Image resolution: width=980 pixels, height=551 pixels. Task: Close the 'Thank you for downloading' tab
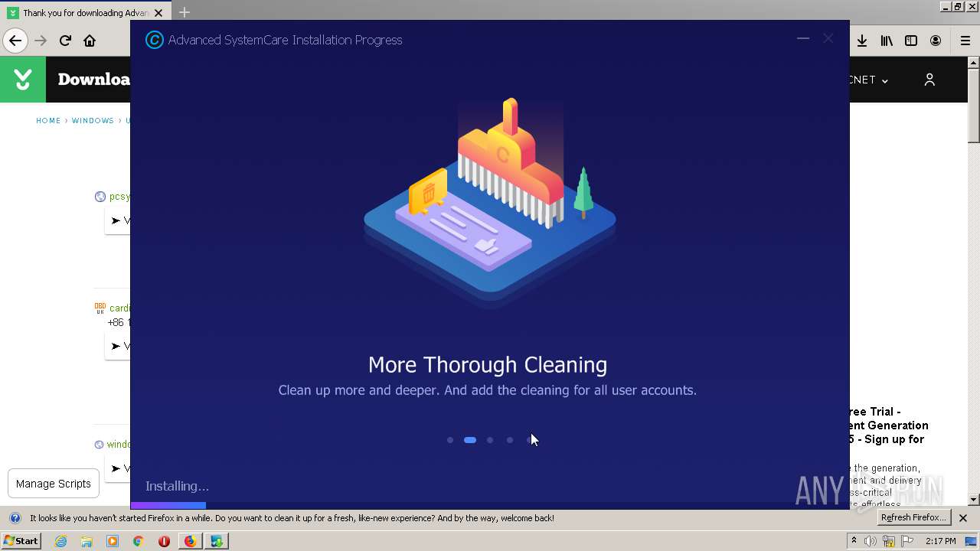click(x=160, y=13)
